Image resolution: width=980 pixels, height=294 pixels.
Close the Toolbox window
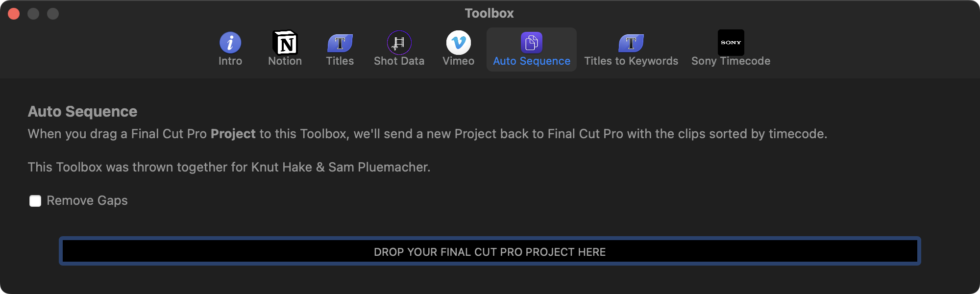(x=14, y=14)
